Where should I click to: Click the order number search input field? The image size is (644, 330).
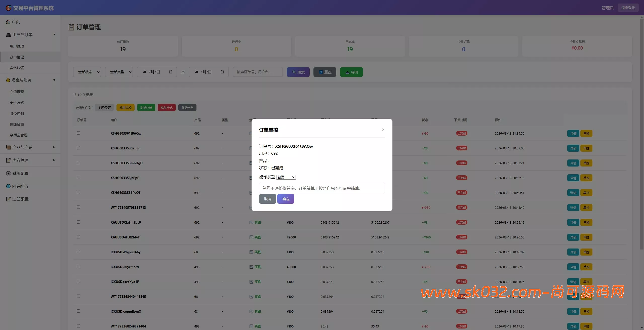pos(257,72)
